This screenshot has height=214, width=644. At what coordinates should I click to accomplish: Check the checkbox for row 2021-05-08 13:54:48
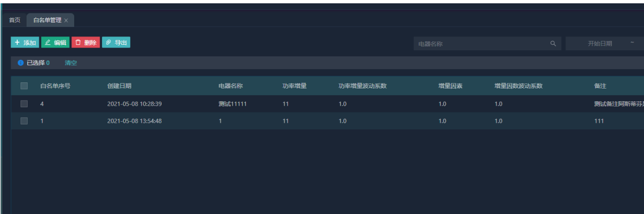coord(24,121)
